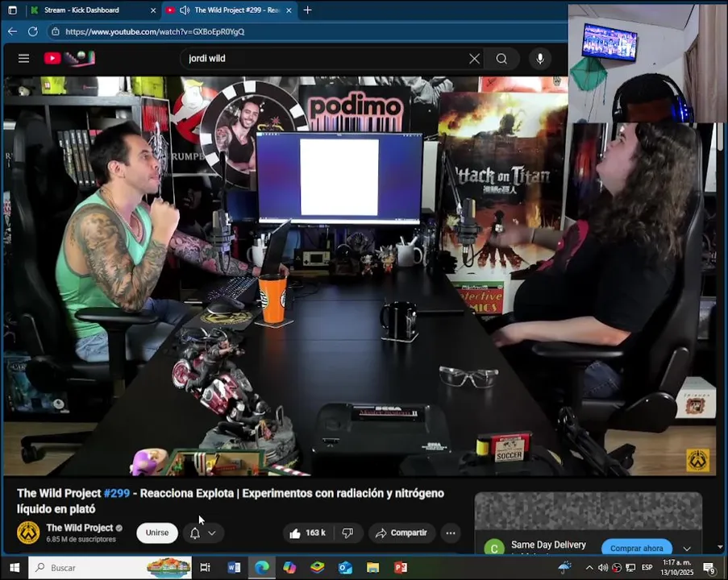Screen dimensions: 728x580
Task: Launch Word from the taskbar
Action: click(234, 567)
